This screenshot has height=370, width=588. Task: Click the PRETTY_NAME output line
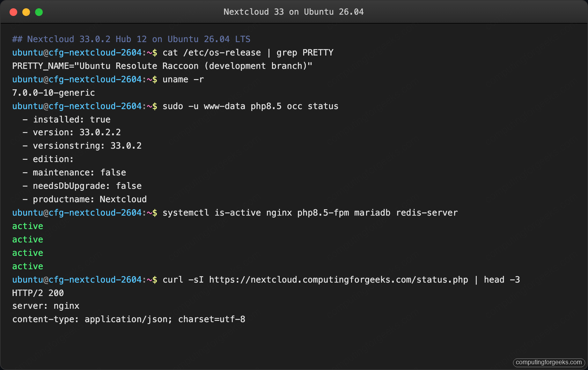pyautogui.click(x=162, y=66)
